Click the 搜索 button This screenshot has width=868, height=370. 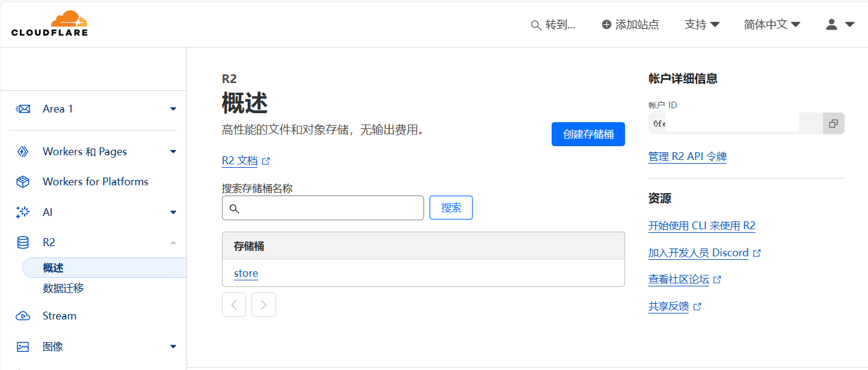pyautogui.click(x=451, y=208)
